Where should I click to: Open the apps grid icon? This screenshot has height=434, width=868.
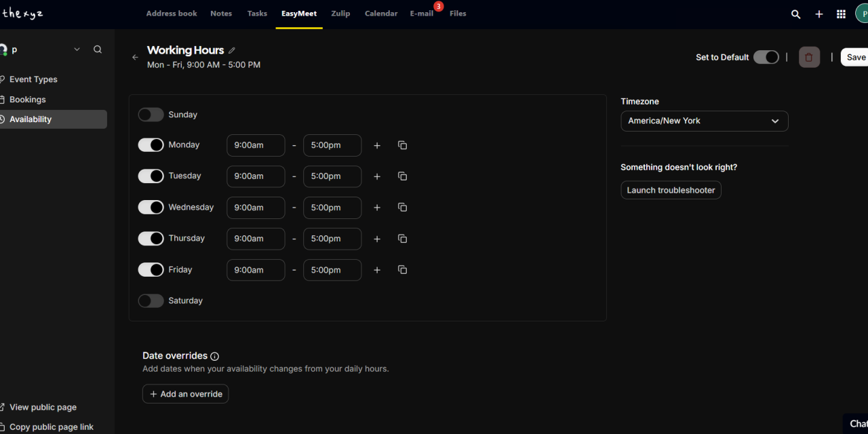point(841,14)
